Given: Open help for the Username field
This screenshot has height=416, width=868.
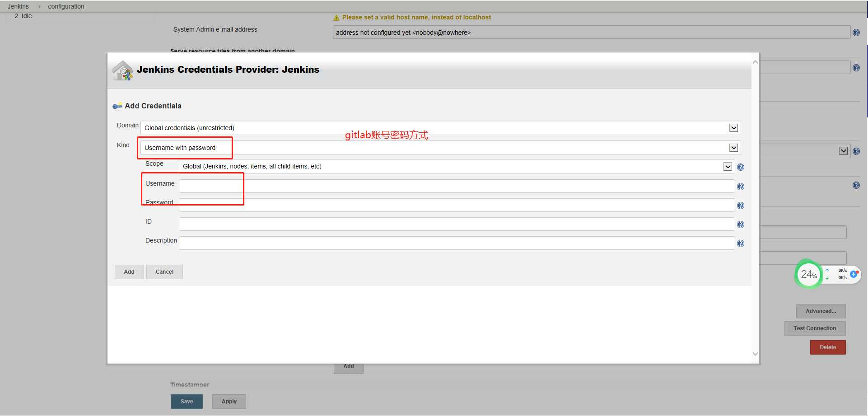Looking at the screenshot, I should pyautogui.click(x=741, y=187).
